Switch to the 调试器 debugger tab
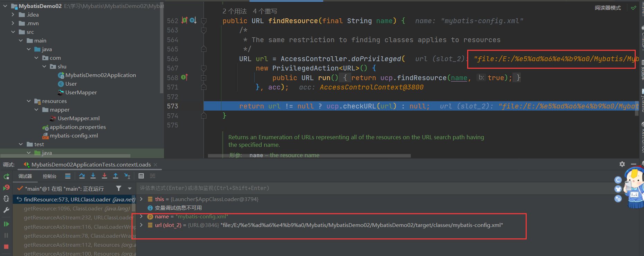Screen dimensions: 644x256 click(25, 176)
